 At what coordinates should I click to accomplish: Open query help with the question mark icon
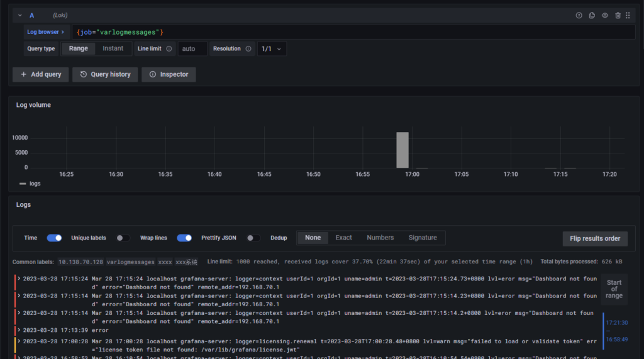pos(579,15)
